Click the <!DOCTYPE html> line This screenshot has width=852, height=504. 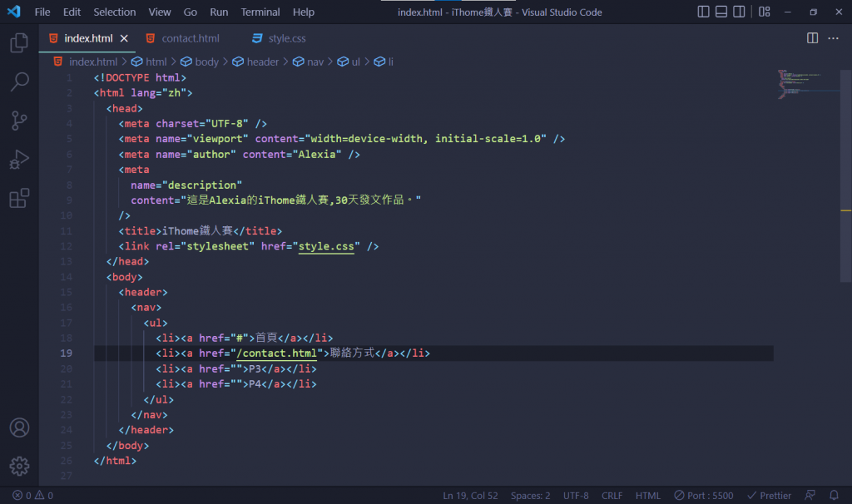click(140, 77)
